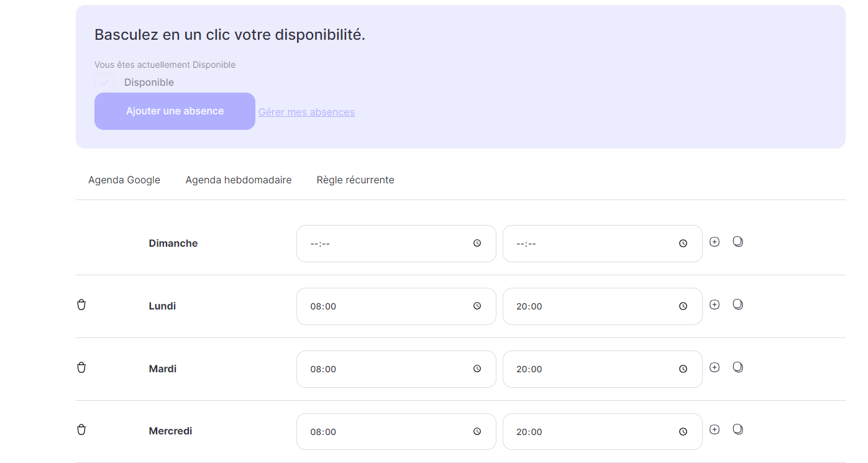
Task: Delete the Lundi time slot with trash icon
Action: (81, 305)
